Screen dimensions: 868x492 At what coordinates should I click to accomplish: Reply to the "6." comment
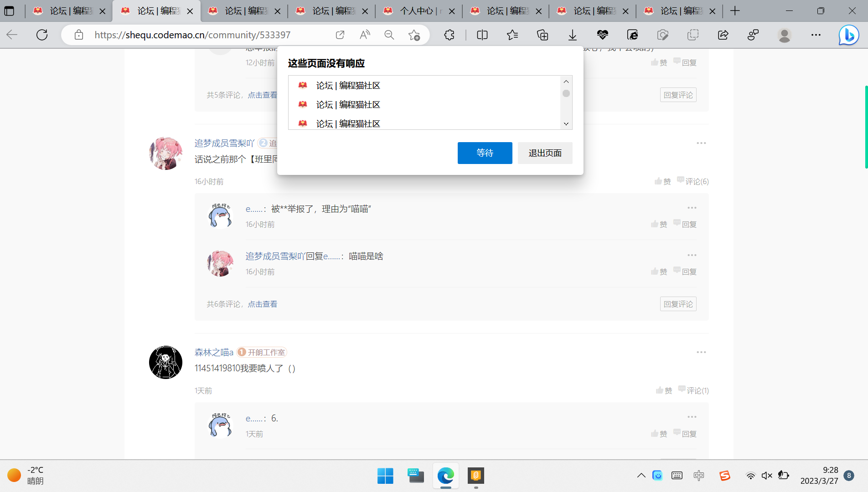pos(685,434)
